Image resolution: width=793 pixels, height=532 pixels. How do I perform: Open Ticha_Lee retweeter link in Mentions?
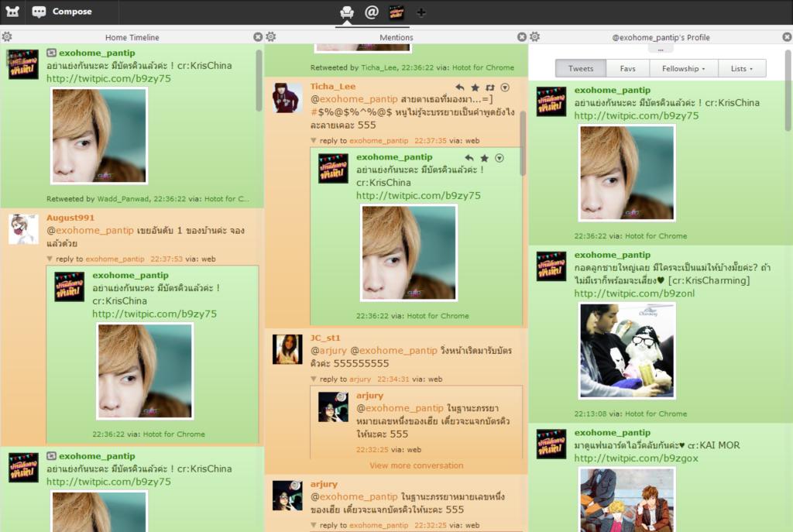click(378, 67)
